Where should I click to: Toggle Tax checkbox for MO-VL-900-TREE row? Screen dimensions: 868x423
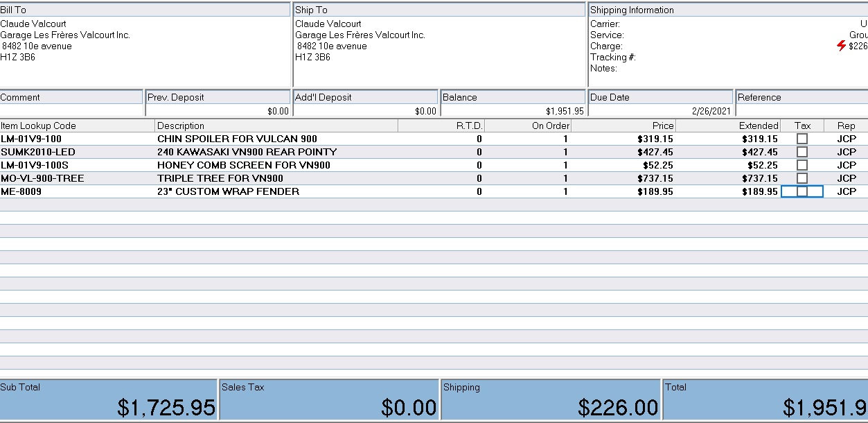[x=802, y=178]
